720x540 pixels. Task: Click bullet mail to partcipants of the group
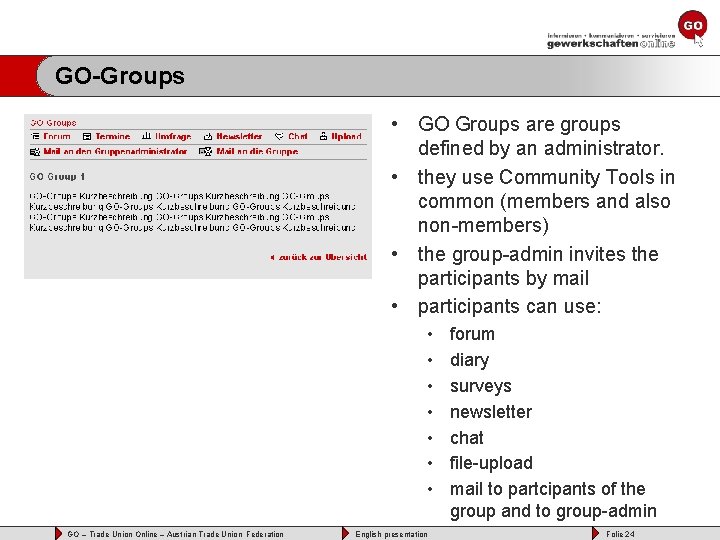[x=553, y=500]
